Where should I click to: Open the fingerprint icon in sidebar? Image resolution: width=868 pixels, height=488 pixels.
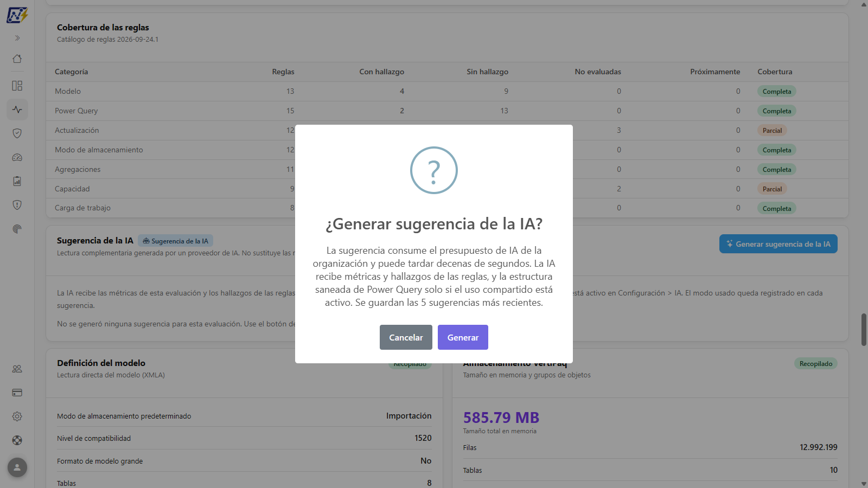[17, 229]
